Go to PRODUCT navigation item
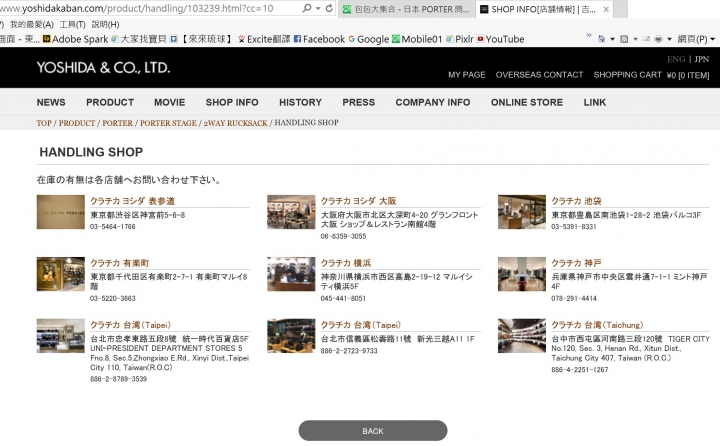720x446 pixels. [110, 102]
